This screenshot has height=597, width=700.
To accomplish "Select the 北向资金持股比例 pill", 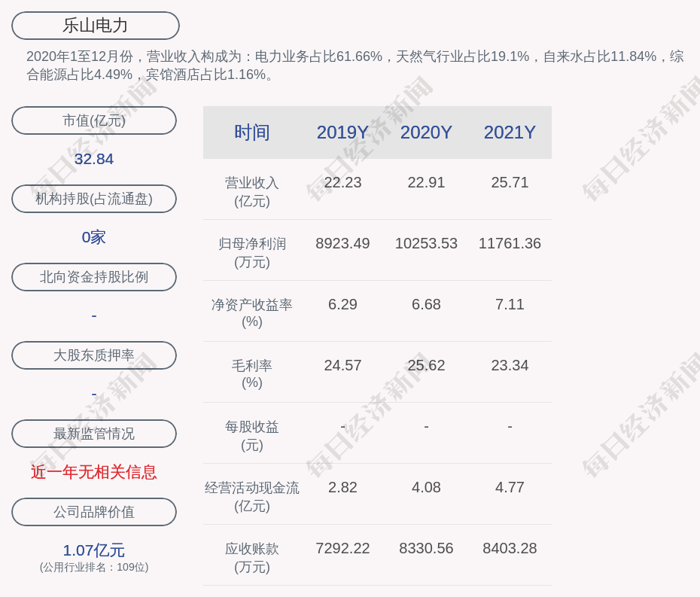I will (x=94, y=277).
